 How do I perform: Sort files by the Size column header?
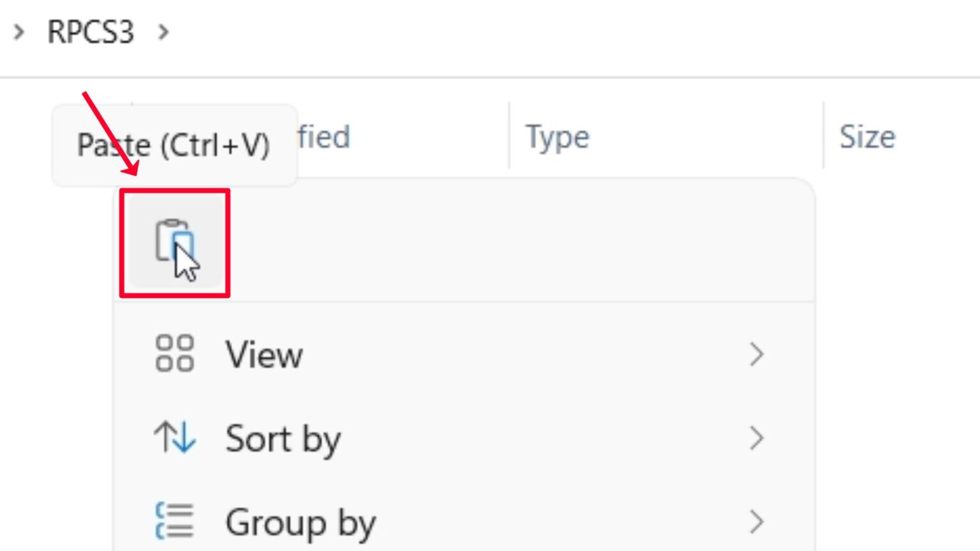pos(867,137)
